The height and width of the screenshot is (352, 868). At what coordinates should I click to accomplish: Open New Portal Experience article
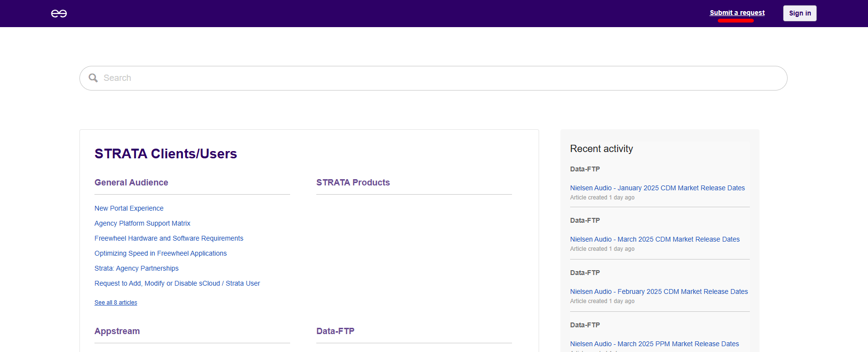coord(129,208)
